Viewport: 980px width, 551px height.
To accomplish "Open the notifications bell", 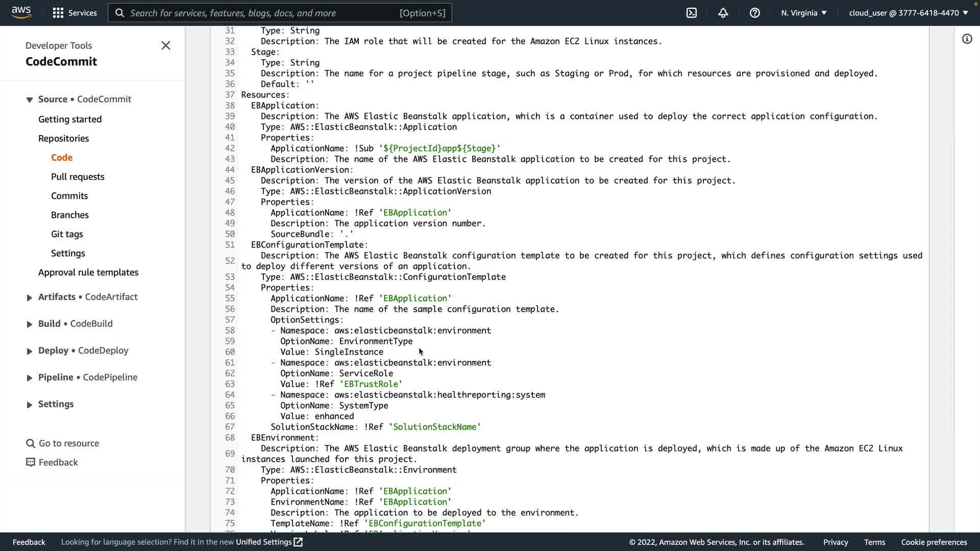I will (x=723, y=13).
